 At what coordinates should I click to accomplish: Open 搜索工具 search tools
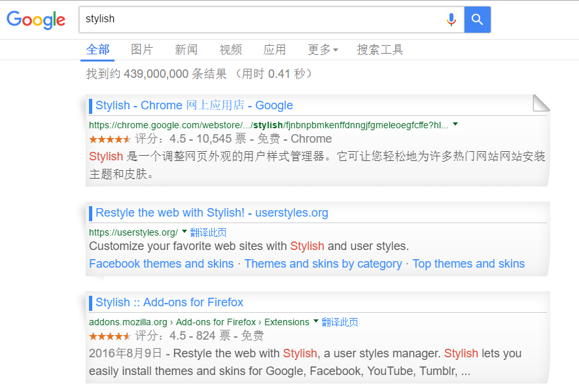click(379, 50)
